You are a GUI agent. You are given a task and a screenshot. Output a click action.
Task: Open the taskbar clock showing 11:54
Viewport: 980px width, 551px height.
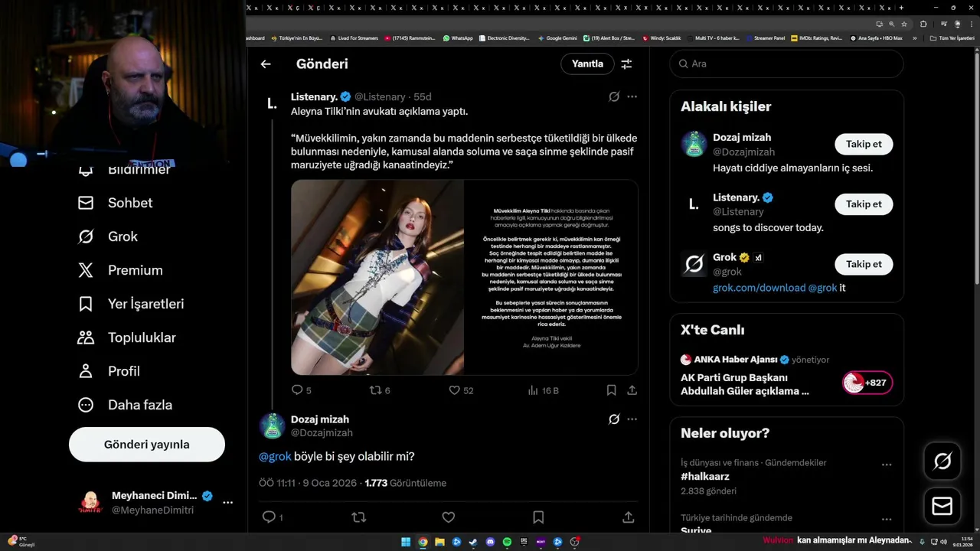point(962,542)
